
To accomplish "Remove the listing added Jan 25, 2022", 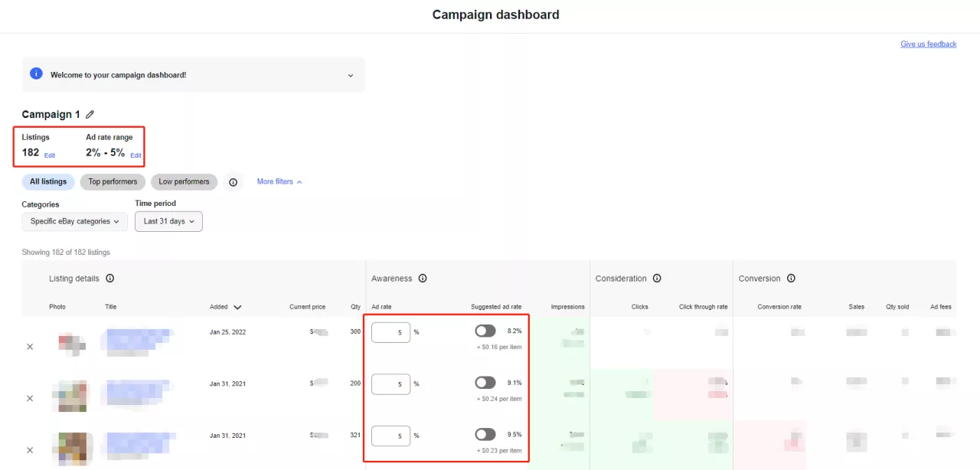I will 30,347.
